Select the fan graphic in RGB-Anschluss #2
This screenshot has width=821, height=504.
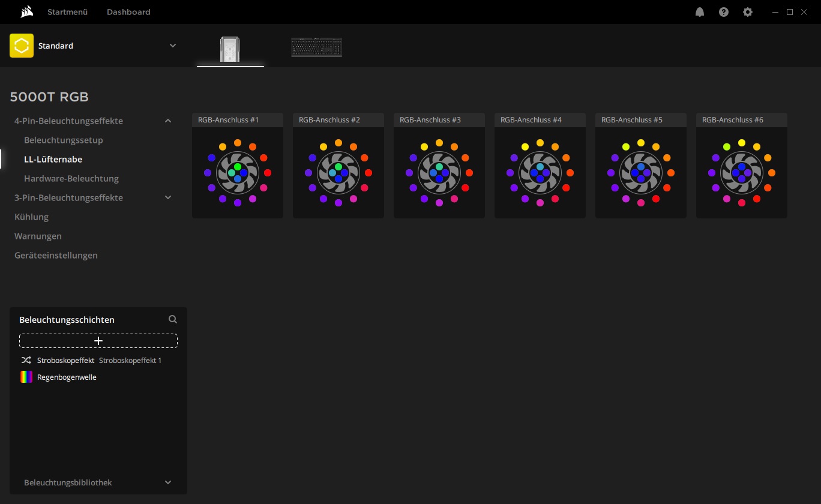click(338, 173)
